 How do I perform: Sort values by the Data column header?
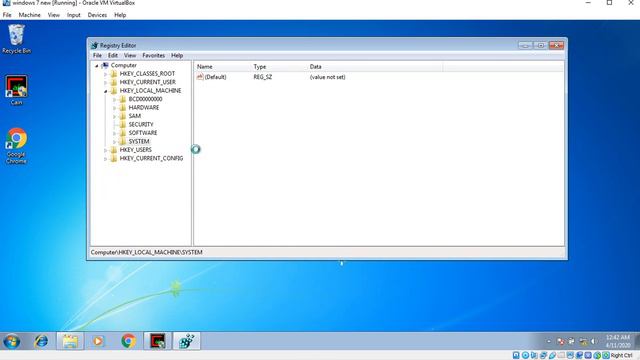pyautogui.click(x=374, y=67)
